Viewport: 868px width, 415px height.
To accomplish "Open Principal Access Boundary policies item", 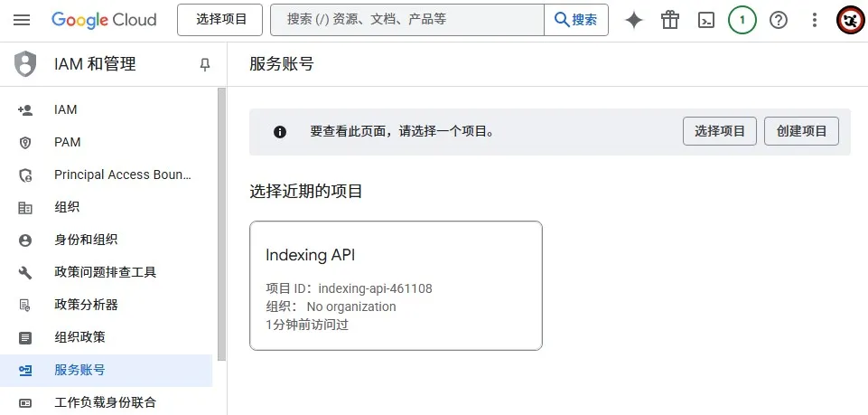I will pos(107,175).
